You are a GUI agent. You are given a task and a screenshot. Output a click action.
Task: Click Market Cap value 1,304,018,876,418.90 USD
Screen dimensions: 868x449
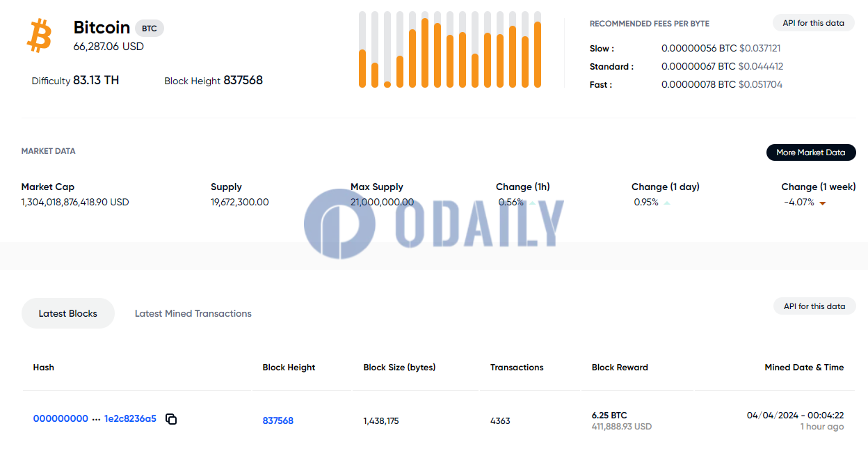click(75, 202)
